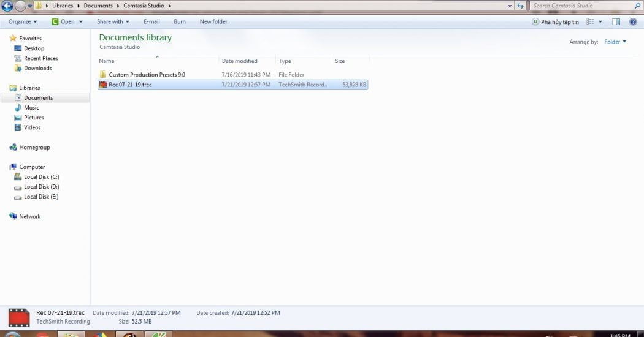Click the Network icon in the sidebar

[13, 216]
